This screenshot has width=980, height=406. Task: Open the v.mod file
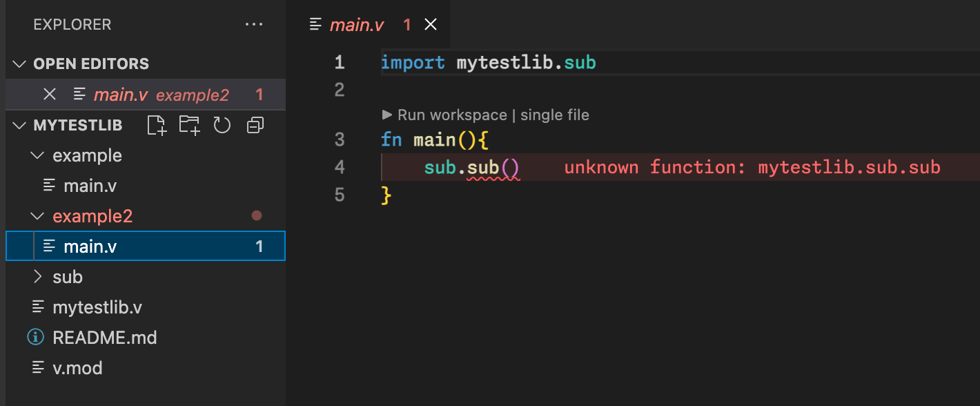coord(77,368)
